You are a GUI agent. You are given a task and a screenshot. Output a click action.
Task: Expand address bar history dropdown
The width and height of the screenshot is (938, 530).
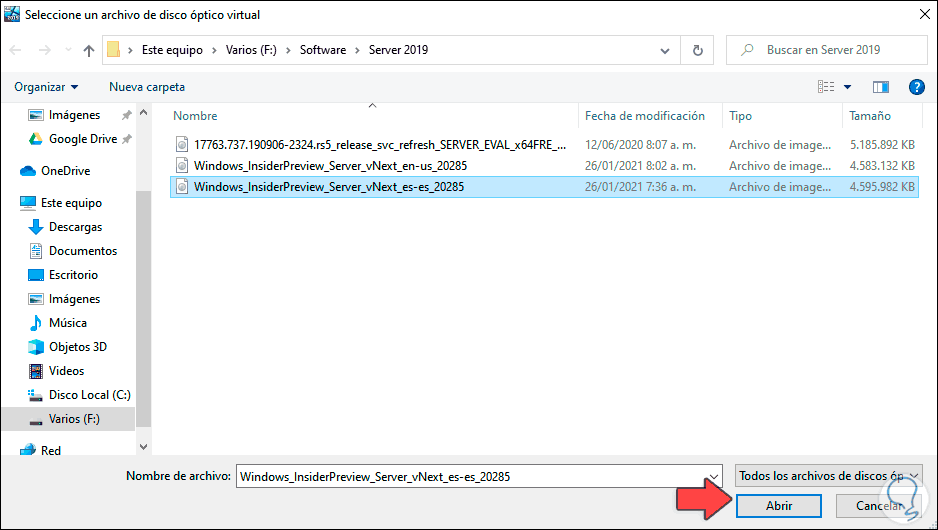pos(665,50)
